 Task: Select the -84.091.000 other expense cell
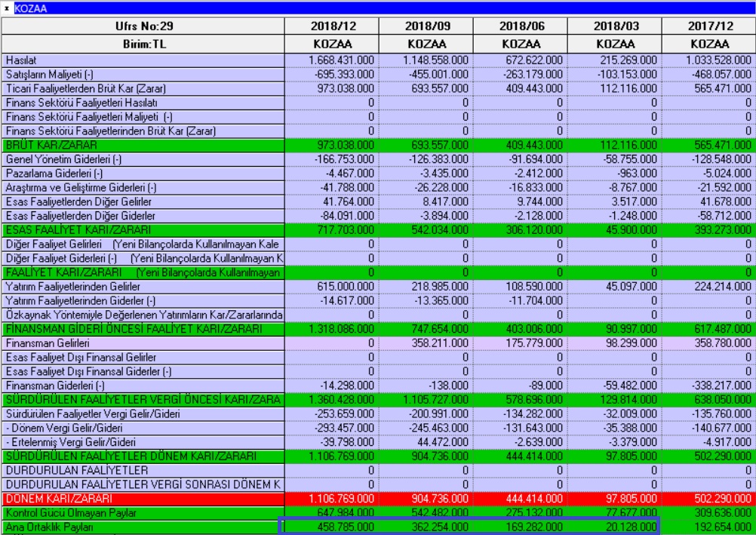pyautogui.click(x=332, y=216)
